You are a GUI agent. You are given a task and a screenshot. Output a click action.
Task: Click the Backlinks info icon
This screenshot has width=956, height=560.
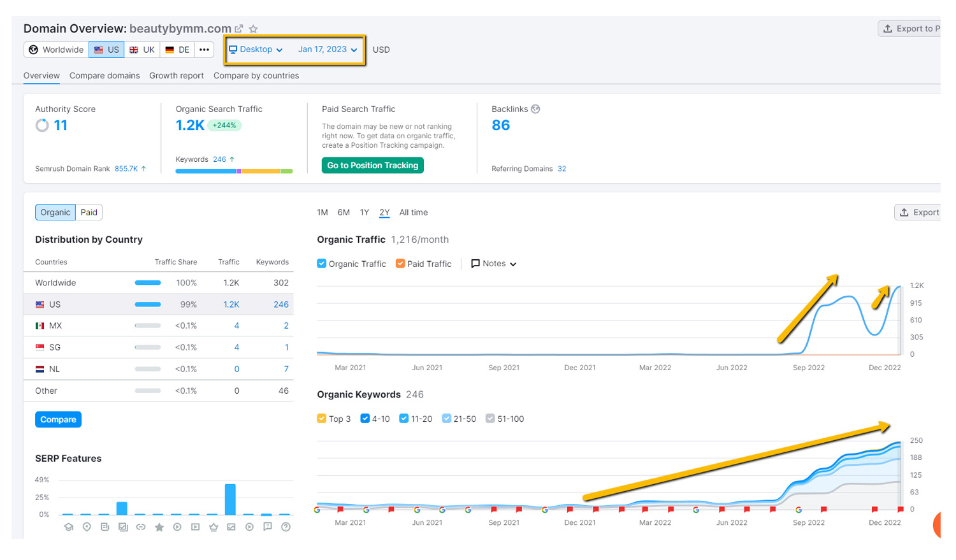(x=535, y=109)
